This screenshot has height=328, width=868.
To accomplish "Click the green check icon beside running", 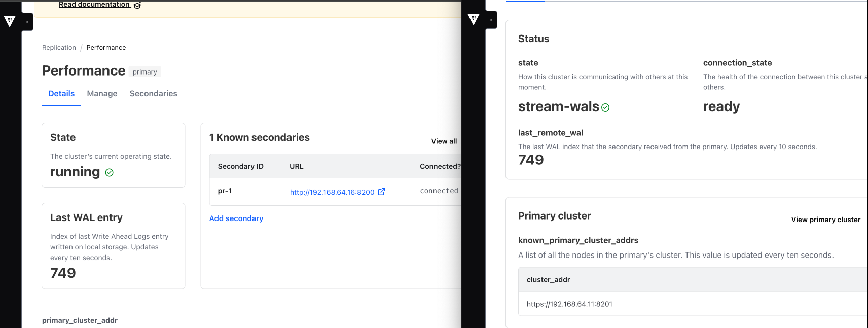I will (x=109, y=173).
